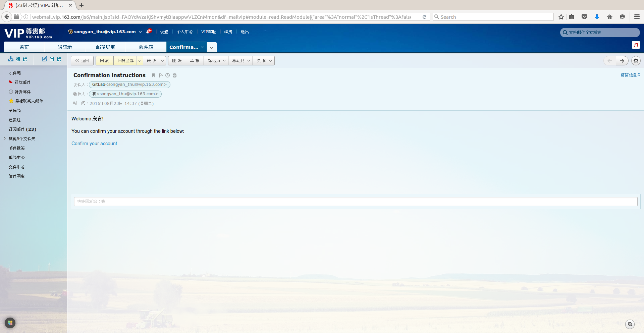
Task: Click the chat bubble icon in browser toolbar
Action: click(623, 17)
